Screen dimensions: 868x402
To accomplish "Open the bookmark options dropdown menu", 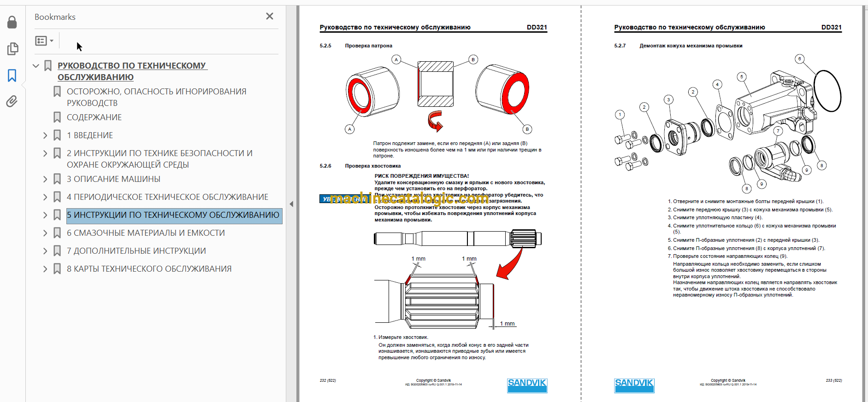I will pos(44,41).
